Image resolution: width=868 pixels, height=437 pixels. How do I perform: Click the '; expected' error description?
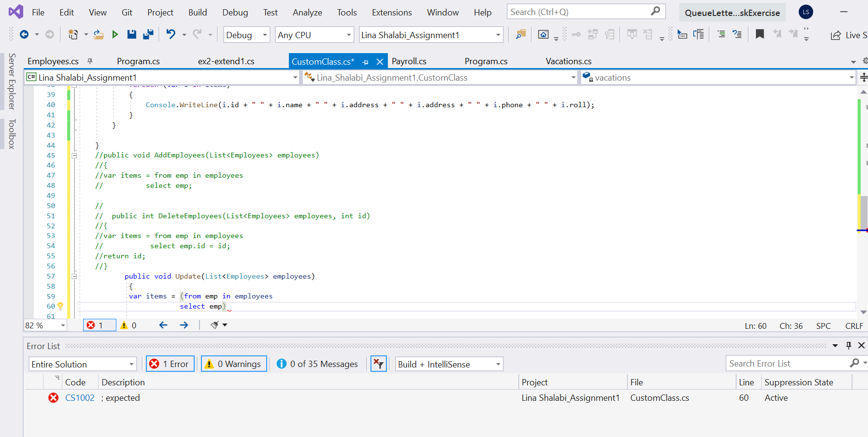pyautogui.click(x=120, y=397)
